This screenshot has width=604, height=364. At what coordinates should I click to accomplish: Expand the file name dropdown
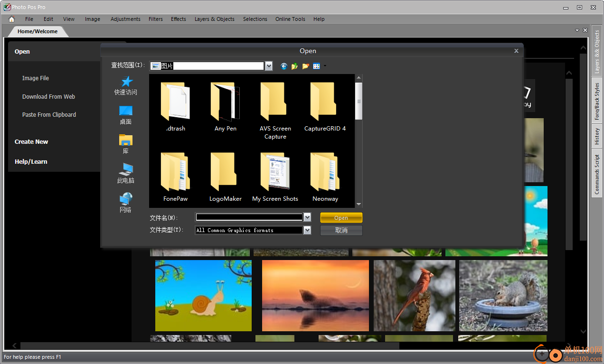tap(307, 217)
